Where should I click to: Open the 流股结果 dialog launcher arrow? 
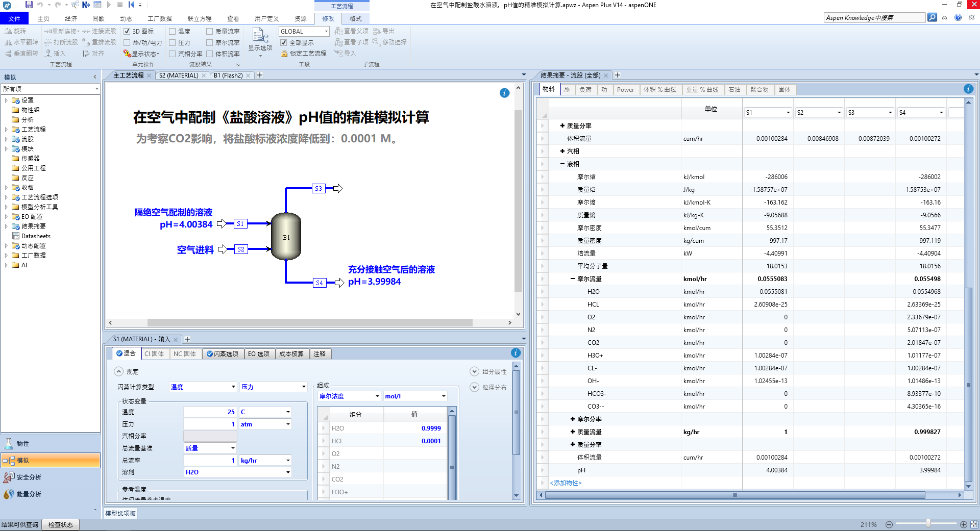point(237,64)
